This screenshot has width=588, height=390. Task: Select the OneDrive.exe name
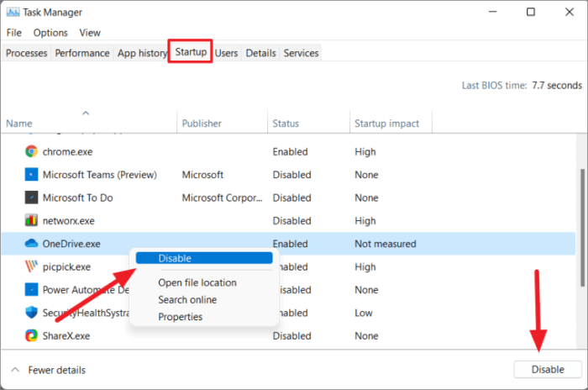[71, 244]
